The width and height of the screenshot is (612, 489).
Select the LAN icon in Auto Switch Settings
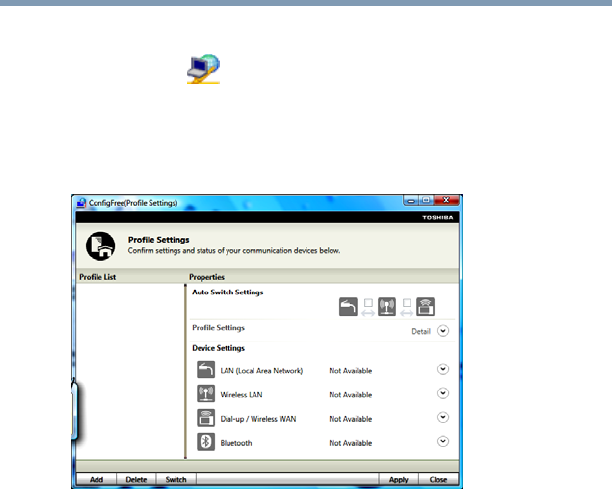pyautogui.click(x=348, y=306)
